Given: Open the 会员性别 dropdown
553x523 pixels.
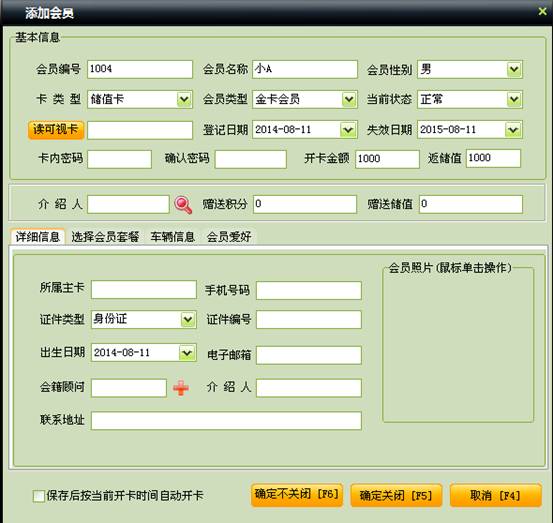Looking at the screenshot, I should click(x=514, y=69).
